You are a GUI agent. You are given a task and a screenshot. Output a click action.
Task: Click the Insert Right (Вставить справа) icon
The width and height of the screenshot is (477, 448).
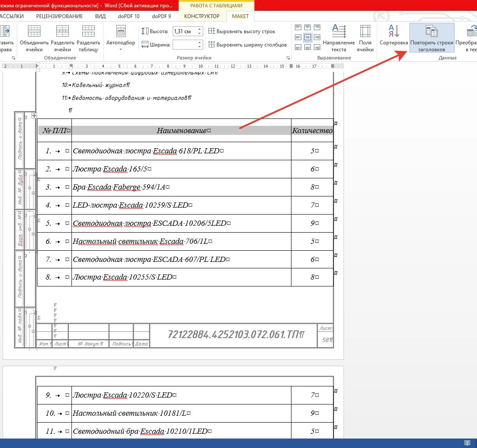pyautogui.click(x=5, y=31)
